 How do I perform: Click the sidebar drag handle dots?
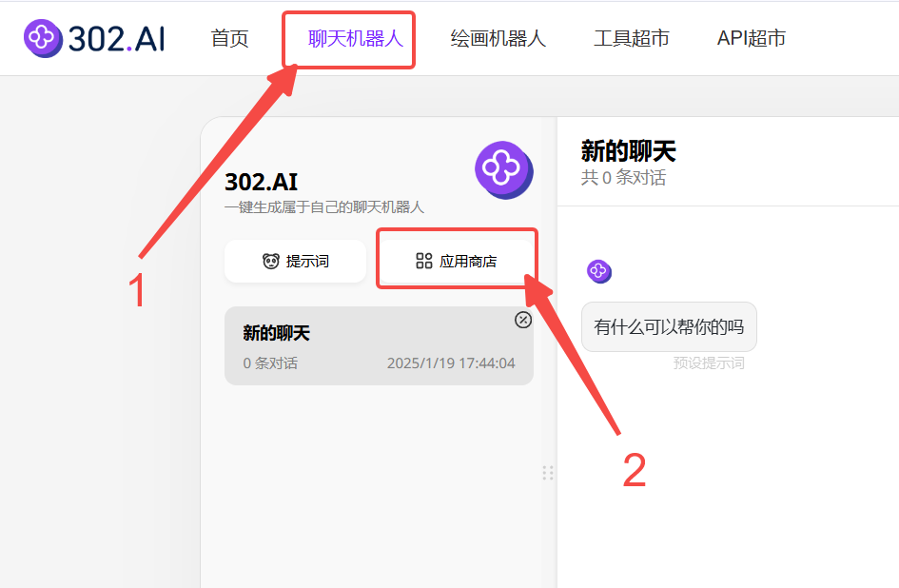click(548, 473)
